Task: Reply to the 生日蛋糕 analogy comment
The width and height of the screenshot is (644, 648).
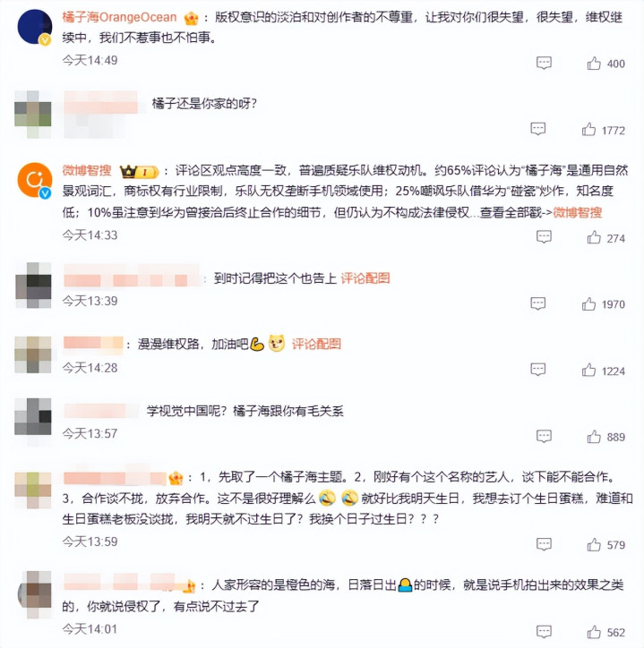Action: click(x=544, y=544)
